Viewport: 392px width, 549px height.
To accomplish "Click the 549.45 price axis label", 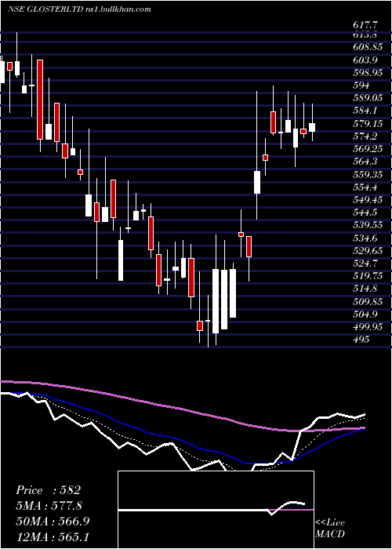I will 367,199.
